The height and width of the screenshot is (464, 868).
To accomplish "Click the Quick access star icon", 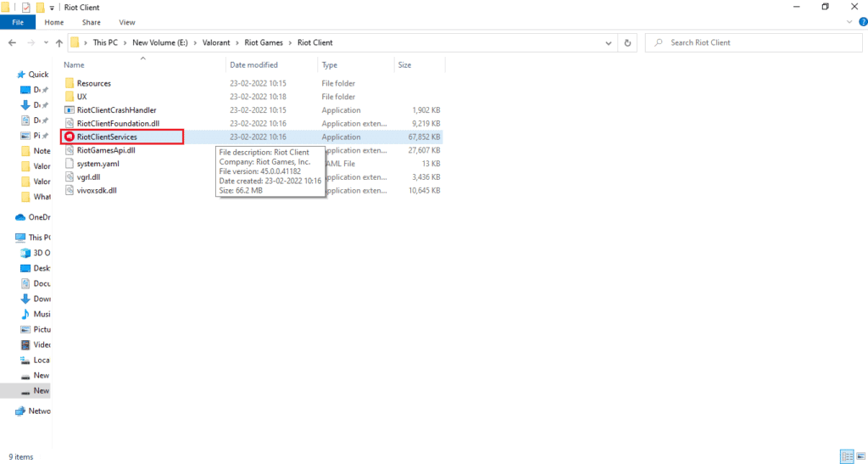I will pyautogui.click(x=21, y=75).
